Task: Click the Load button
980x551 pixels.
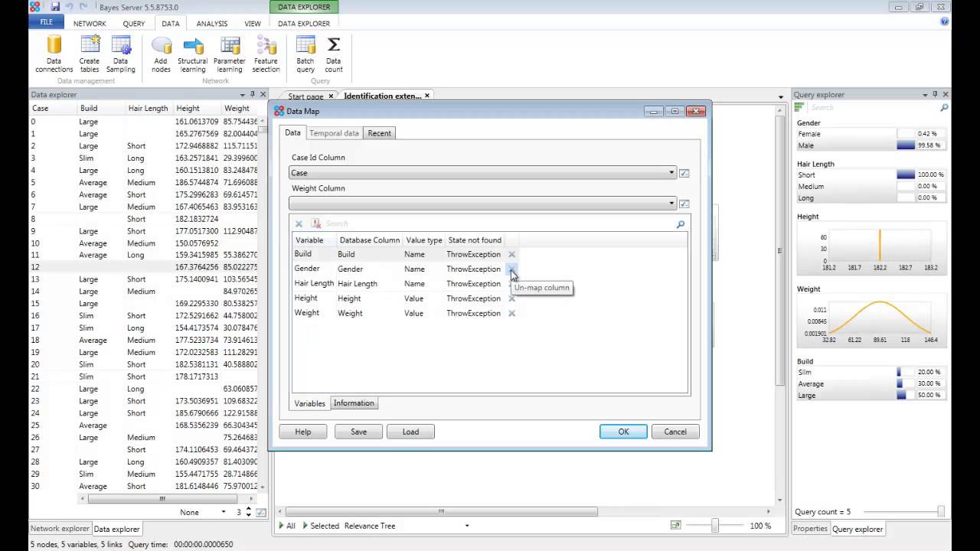Action: 410,432
